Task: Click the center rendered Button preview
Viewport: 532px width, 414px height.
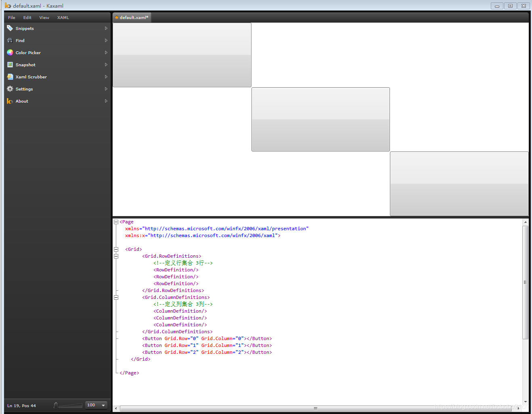Action: [320, 119]
